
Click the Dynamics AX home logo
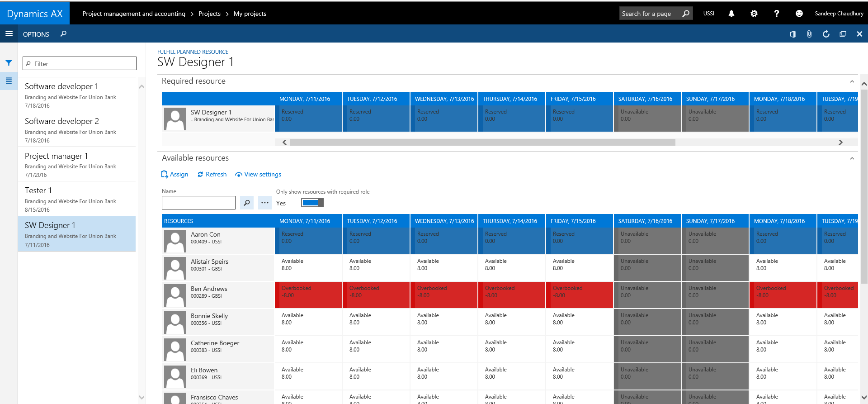pos(35,14)
